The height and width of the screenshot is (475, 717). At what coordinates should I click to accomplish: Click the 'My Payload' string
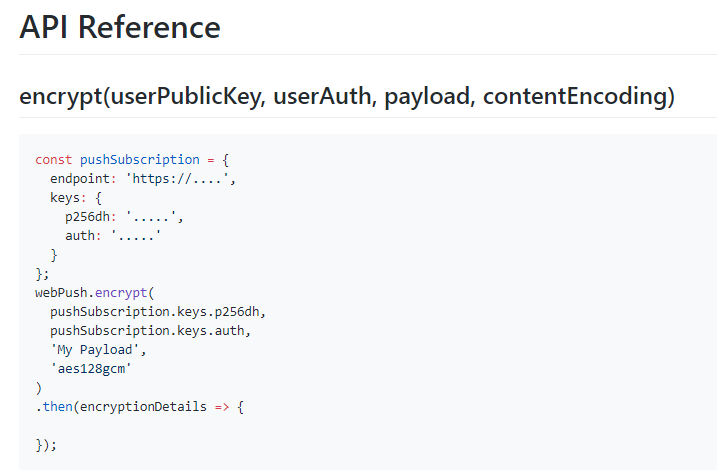(98, 350)
